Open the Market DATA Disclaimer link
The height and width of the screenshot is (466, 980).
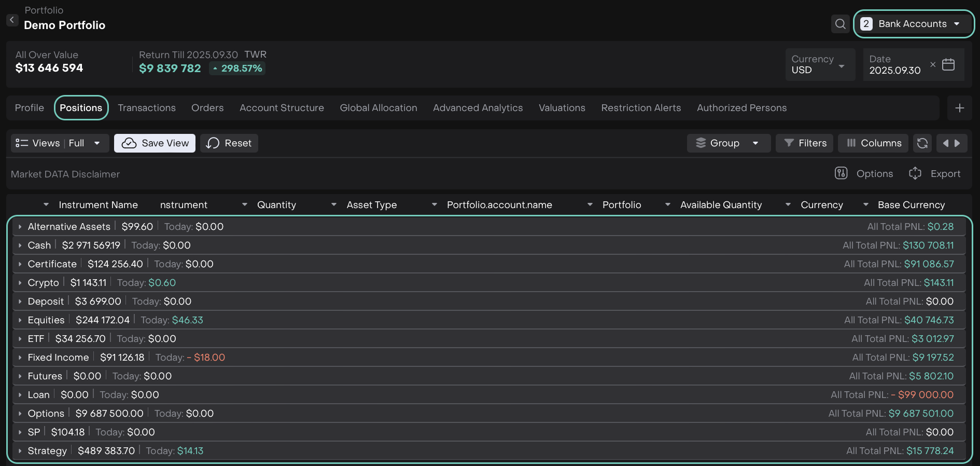click(x=65, y=174)
